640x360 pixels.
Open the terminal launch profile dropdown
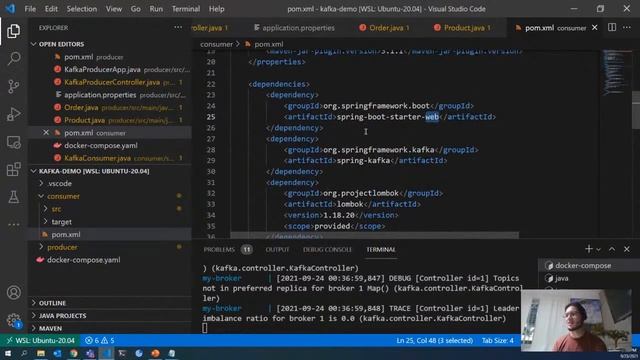click(x=598, y=249)
